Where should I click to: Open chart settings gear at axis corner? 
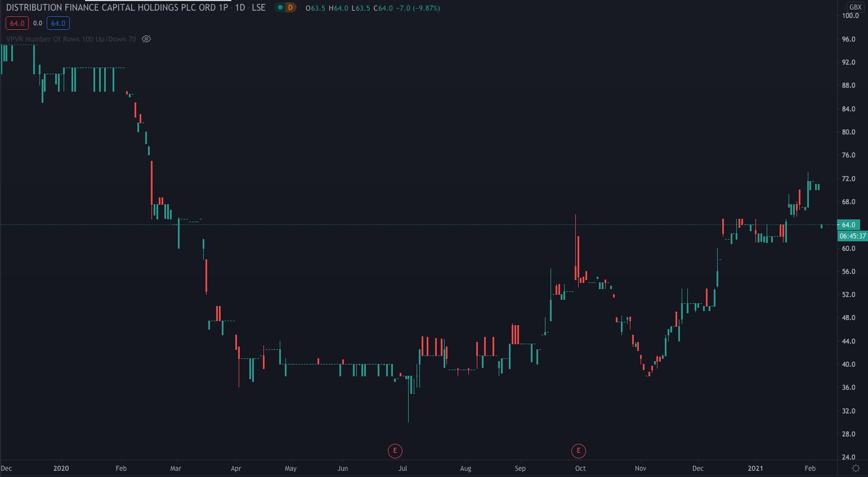click(856, 468)
